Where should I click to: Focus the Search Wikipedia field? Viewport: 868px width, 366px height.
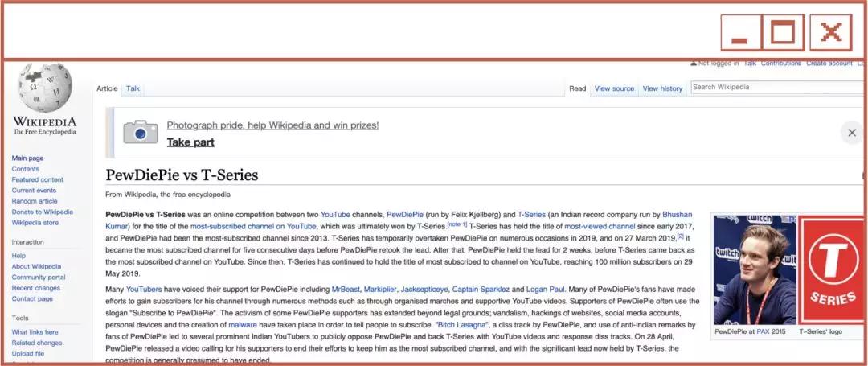pos(777,87)
